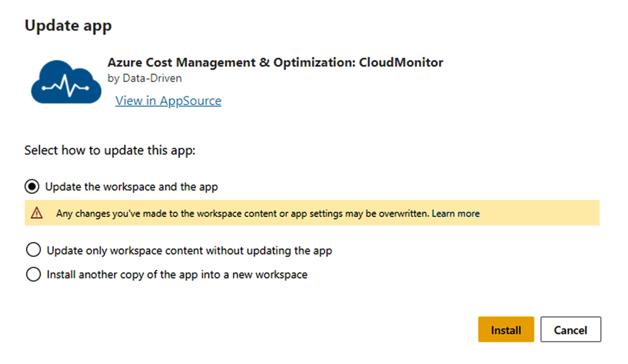
Task: Click the CloudMonitor cloud app icon
Action: tap(66, 82)
